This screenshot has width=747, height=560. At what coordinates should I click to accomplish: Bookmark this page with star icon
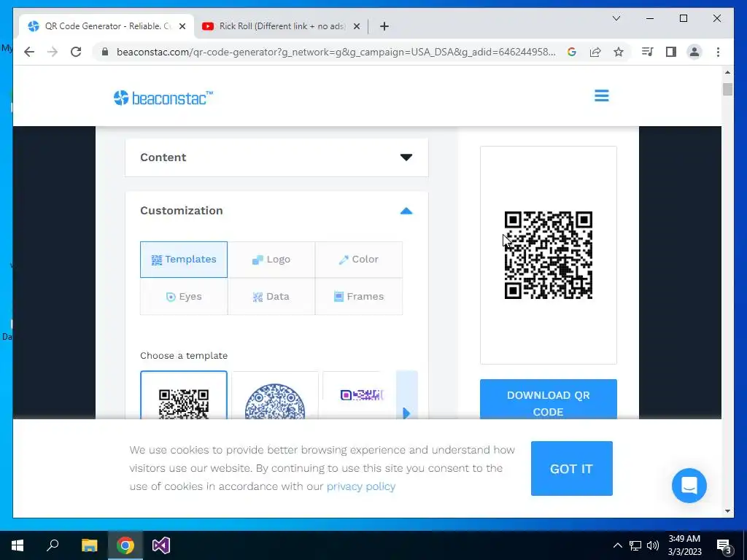619,52
